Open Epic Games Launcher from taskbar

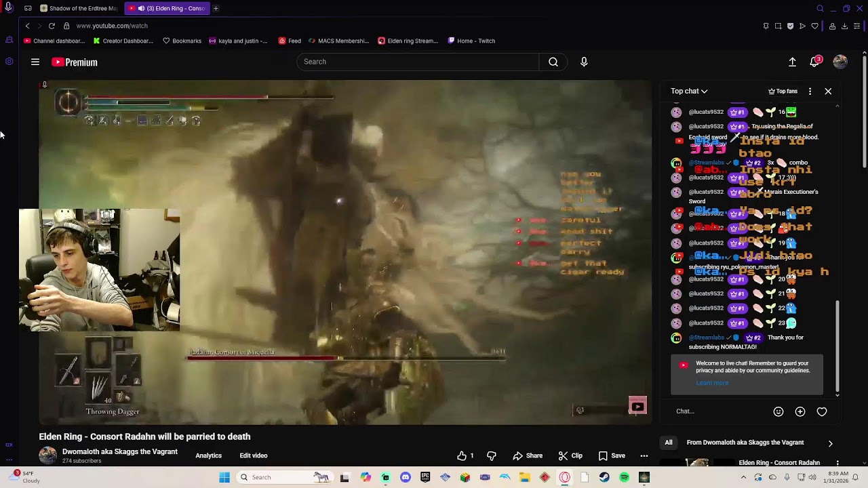(x=425, y=477)
